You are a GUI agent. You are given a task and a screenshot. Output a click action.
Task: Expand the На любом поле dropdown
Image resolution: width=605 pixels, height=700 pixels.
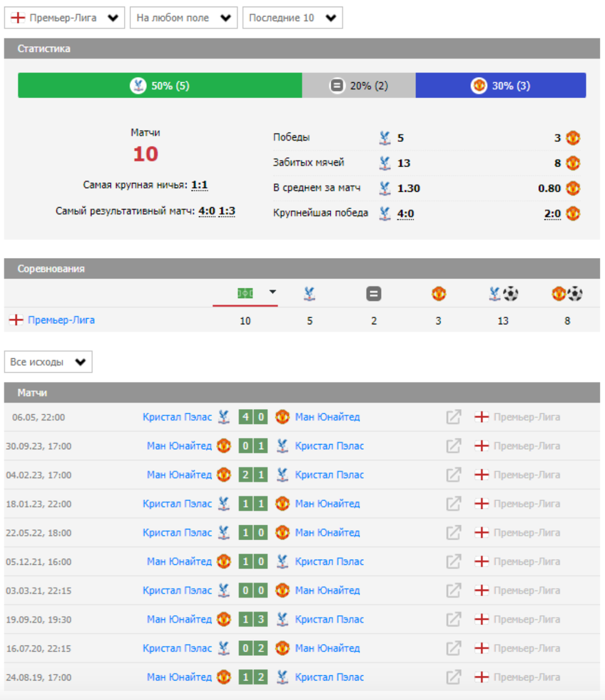pos(183,18)
